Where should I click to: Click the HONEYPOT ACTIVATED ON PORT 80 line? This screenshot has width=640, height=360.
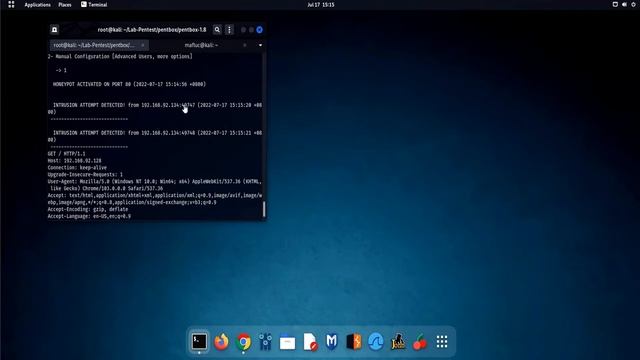tap(129, 84)
